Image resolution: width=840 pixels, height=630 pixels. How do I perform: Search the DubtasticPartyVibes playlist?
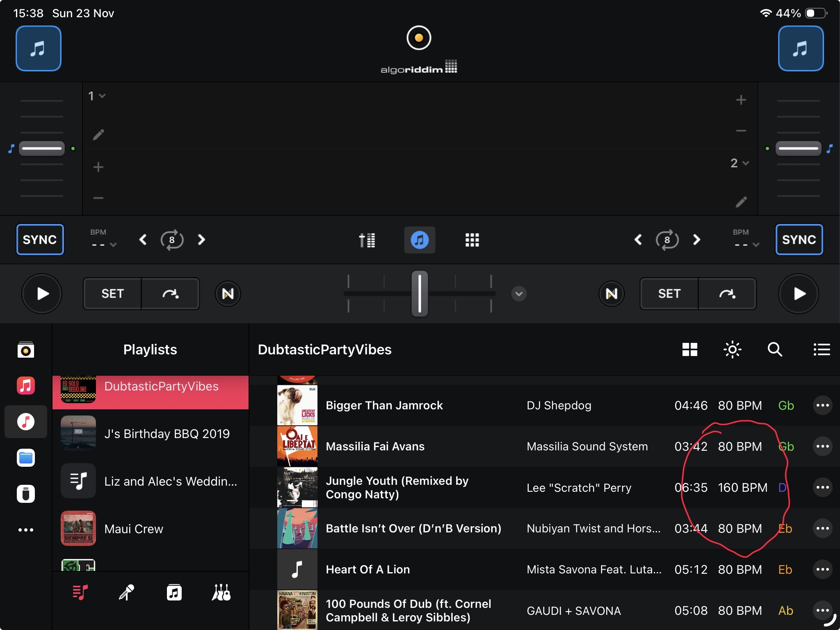pyautogui.click(x=775, y=349)
